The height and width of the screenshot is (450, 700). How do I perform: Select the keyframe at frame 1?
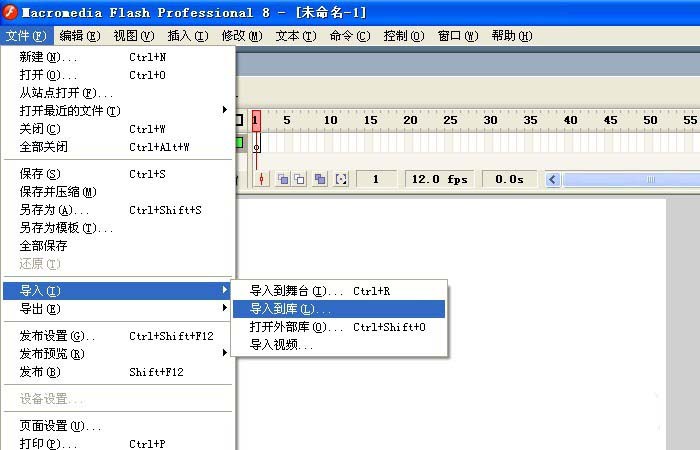(x=256, y=144)
